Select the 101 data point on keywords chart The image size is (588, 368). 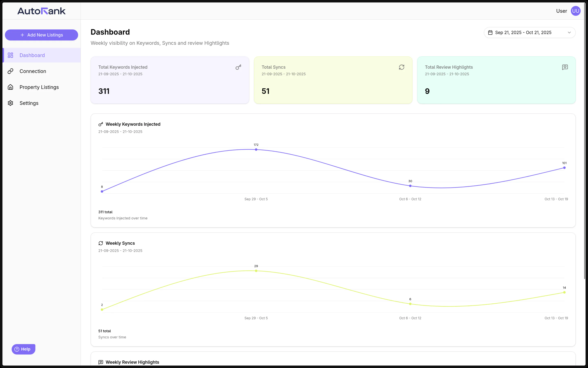565,168
